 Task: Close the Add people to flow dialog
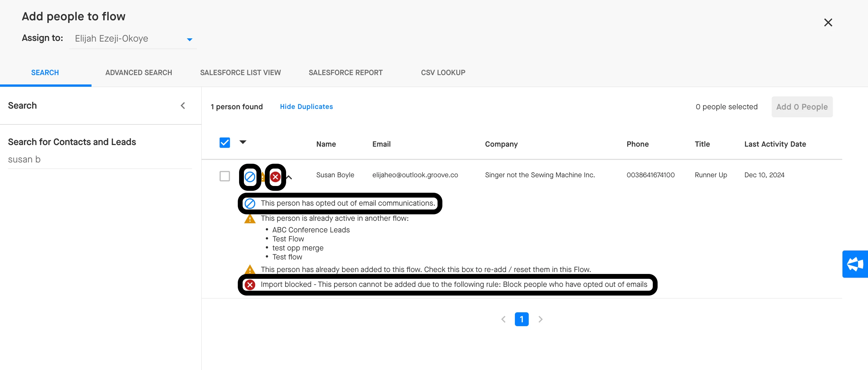828,23
